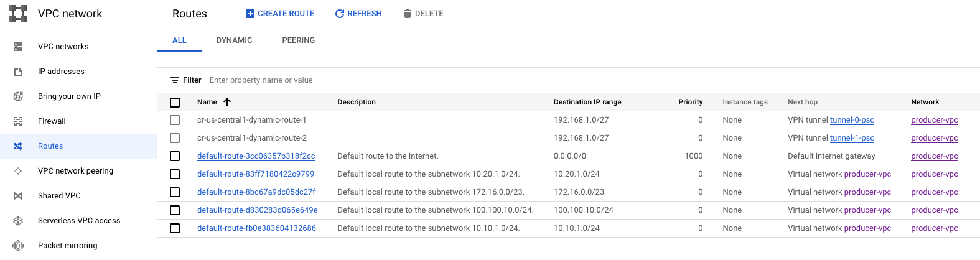Click the Create Route button
Image resolution: width=980 pixels, height=260 pixels.
280,14
